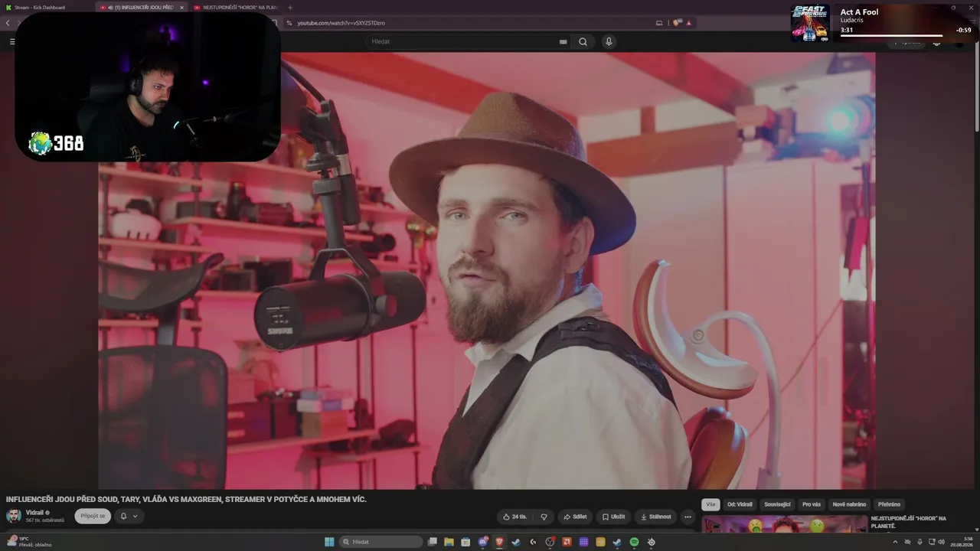The height and width of the screenshot is (551, 980).
Task: Open a new browser tab
Action: 290,8
